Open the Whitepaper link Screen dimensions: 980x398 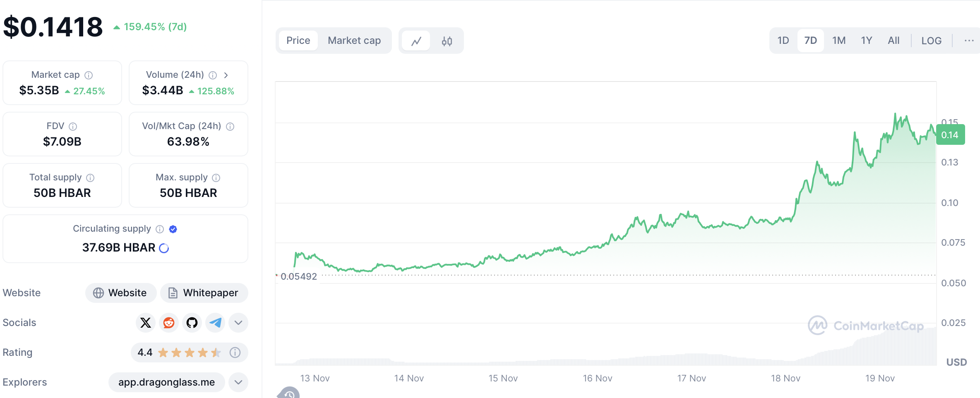204,293
